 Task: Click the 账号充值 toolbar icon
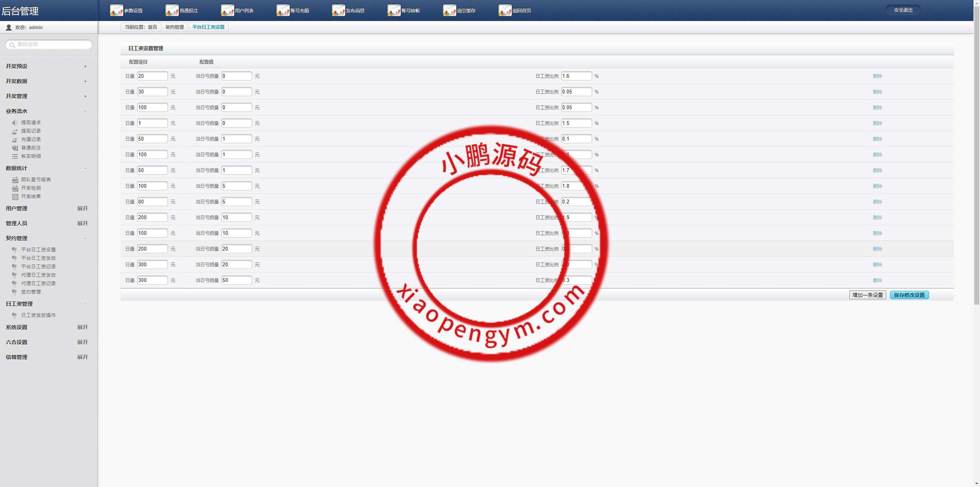coord(283,10)
